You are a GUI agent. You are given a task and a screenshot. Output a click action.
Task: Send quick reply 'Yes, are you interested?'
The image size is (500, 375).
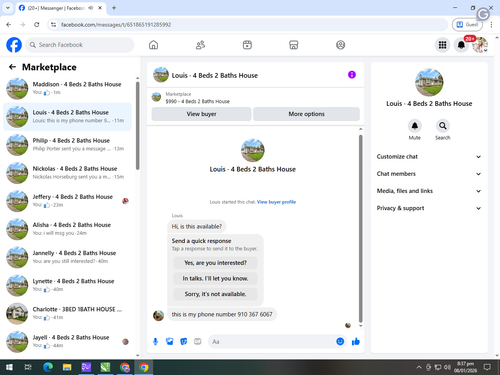(x=215, y=263)
